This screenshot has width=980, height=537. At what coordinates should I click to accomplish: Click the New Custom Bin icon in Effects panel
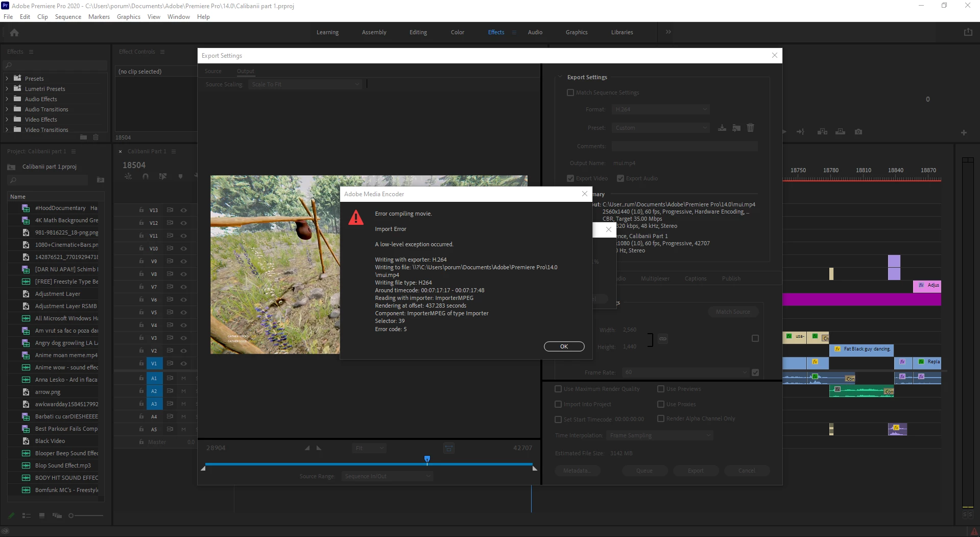(x=84, y=137)
